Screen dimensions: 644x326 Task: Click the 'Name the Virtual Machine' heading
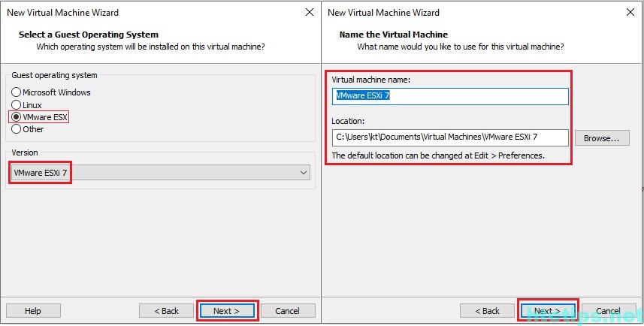point(394,35)
